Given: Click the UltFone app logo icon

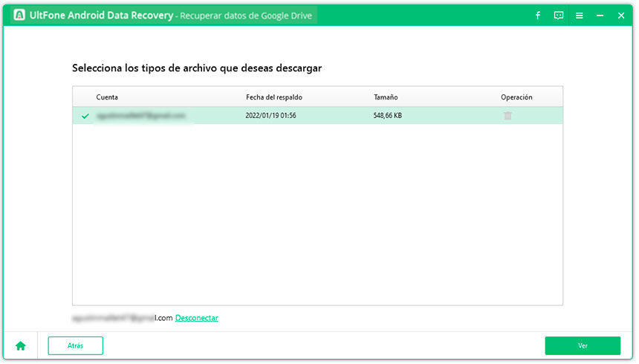Looking at the screenshot, I should (x=19, y=15).
